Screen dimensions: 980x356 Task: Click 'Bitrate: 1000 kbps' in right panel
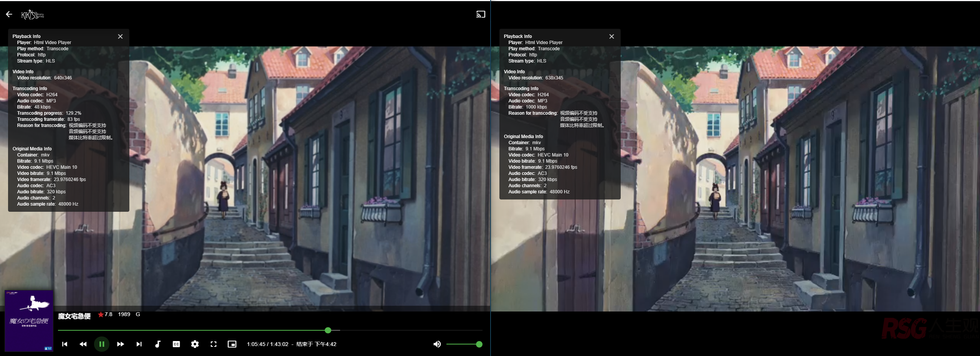528,107
